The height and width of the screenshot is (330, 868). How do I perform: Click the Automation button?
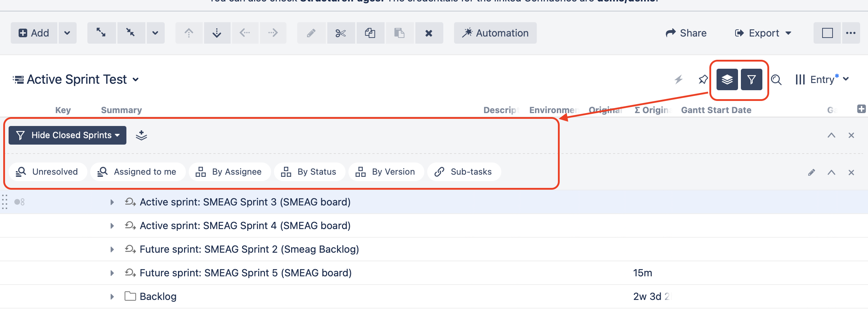[495, 33]
